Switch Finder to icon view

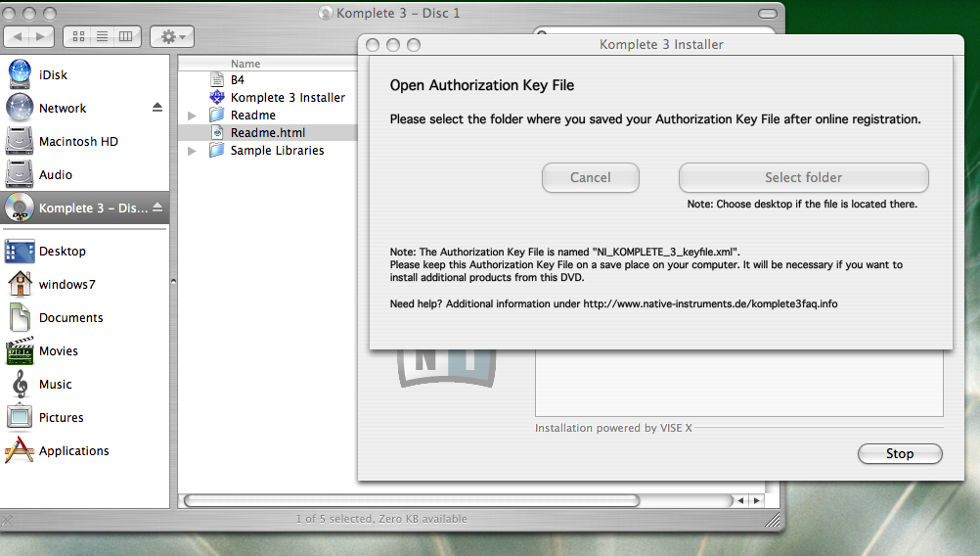(x=79, y=36)
